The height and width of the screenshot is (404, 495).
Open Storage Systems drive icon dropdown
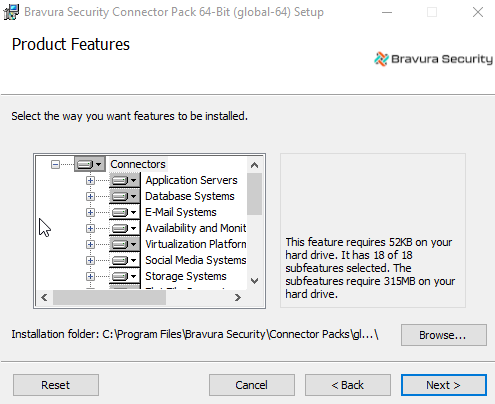(125, 276)
